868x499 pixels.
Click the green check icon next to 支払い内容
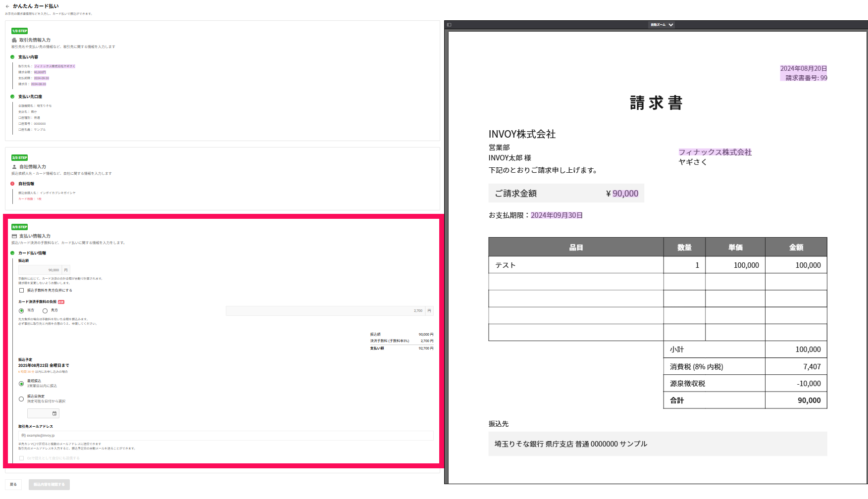[12, 57]
